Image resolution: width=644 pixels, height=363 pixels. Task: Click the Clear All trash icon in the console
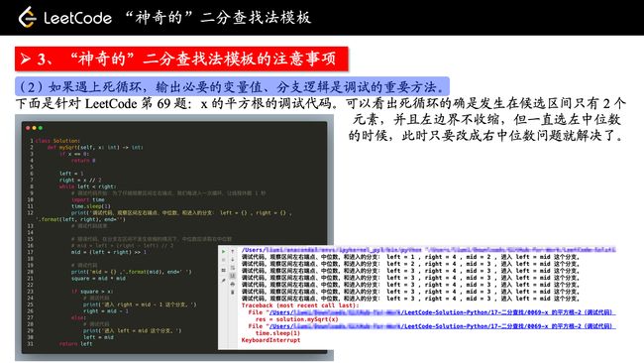pyautogui.click(x=233, y=293)
